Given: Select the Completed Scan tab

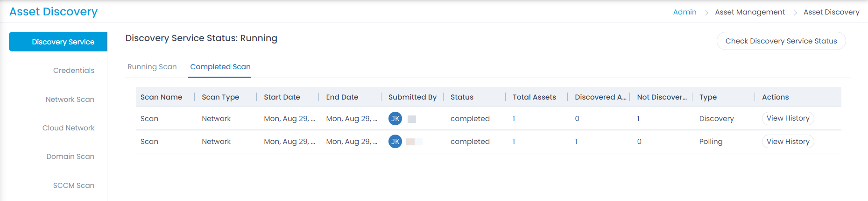Looking at the screenshot, I should [x=220, y=67].
